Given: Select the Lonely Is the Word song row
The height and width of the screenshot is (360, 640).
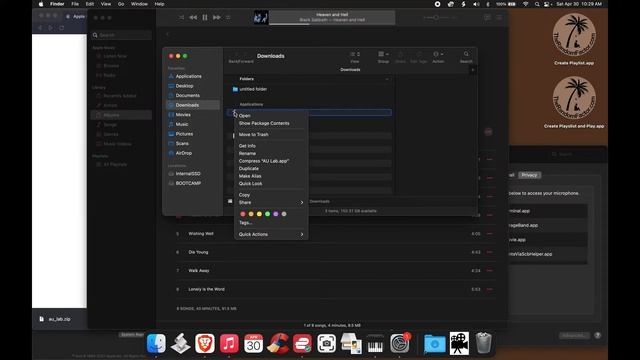Looking at the screenshot, I should 336,289.
